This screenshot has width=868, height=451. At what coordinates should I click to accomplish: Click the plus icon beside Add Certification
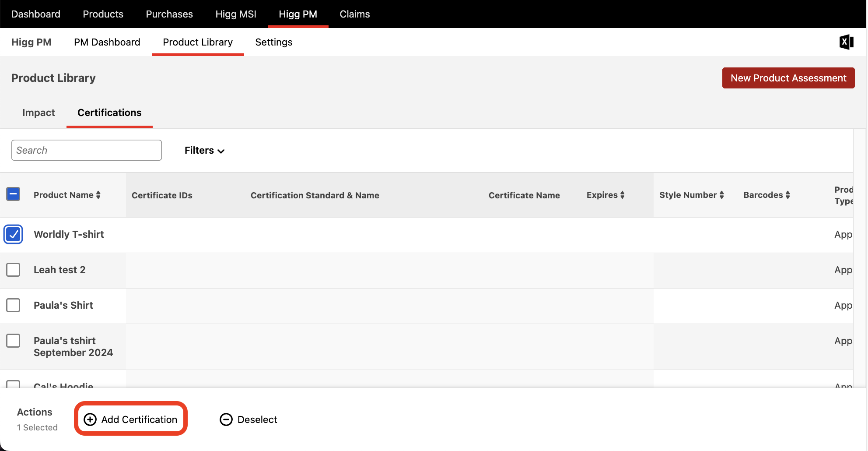pyautogui.click(x=90, y=419)
